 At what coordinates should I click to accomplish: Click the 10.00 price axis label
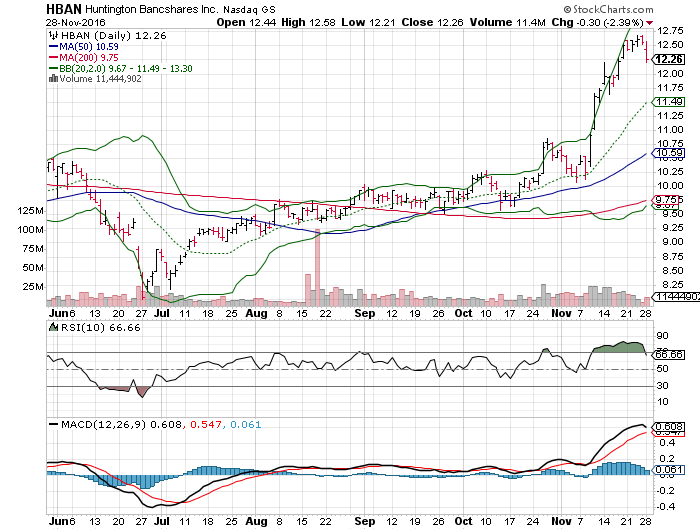point(670,186)
